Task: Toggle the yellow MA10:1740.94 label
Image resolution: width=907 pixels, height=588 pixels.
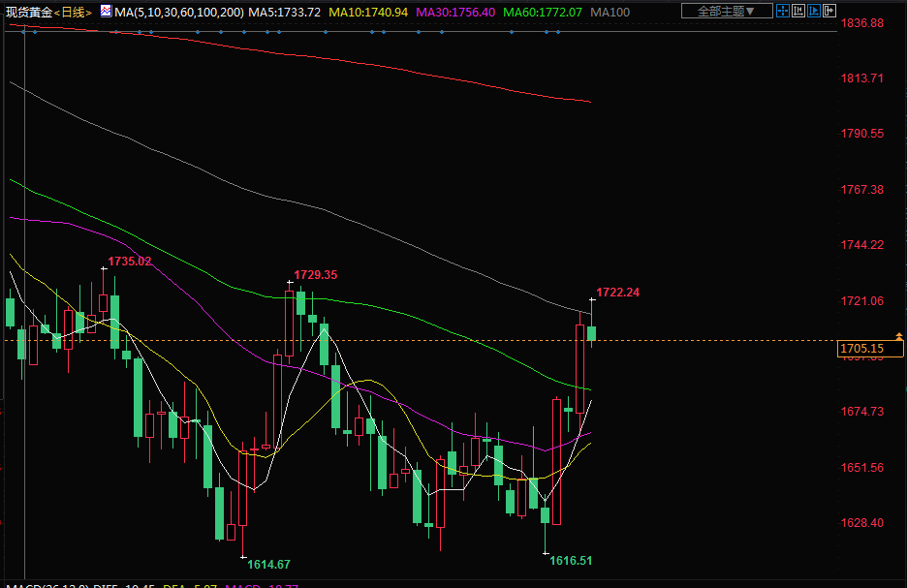Action: coord(368,12)
